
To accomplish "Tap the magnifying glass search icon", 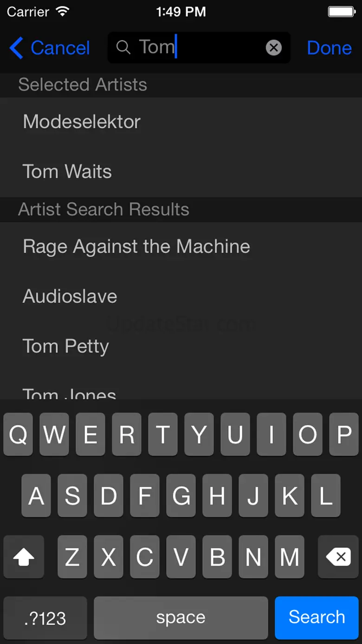I will click(x=123, y=47).
